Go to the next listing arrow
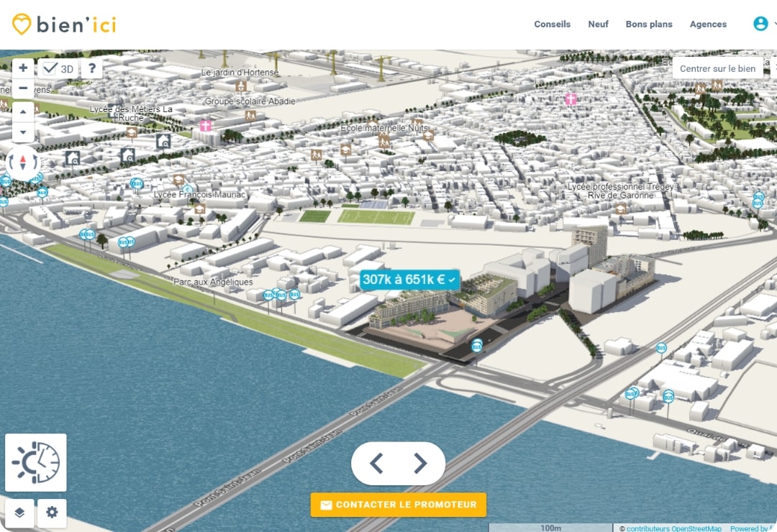Image resolution: width=777 pixels, height=532 pixels. tap(421, 464)
